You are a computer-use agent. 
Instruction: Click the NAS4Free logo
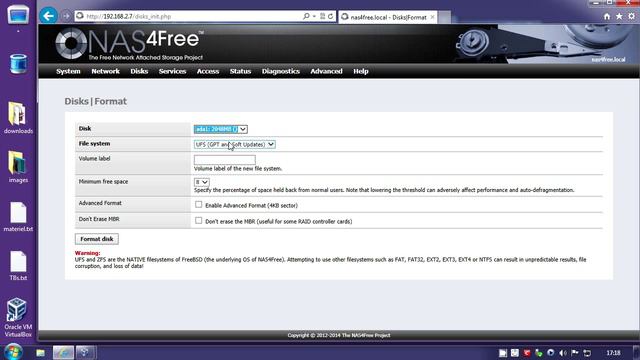[129, 44]
